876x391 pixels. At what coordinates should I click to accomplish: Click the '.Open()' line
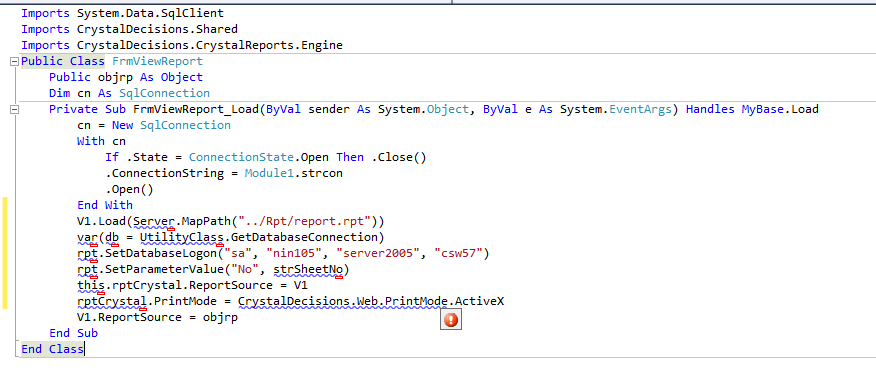click(129, 189)
